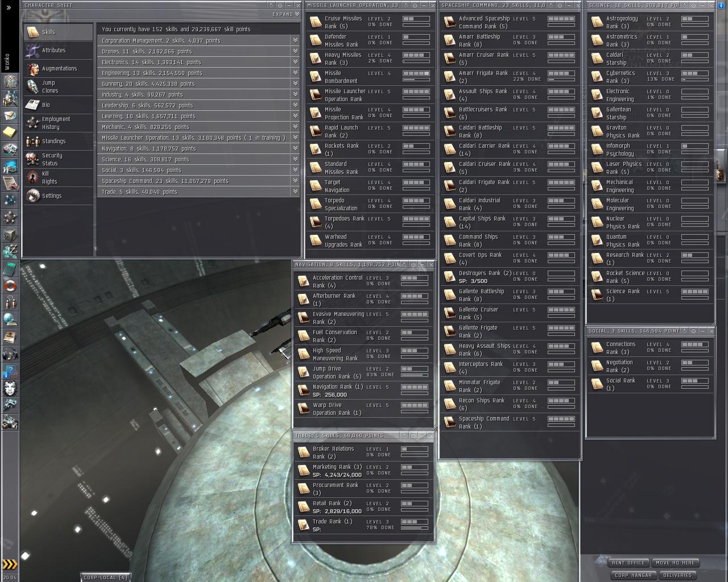Pin the Spaceship Command window

point(560,5)
